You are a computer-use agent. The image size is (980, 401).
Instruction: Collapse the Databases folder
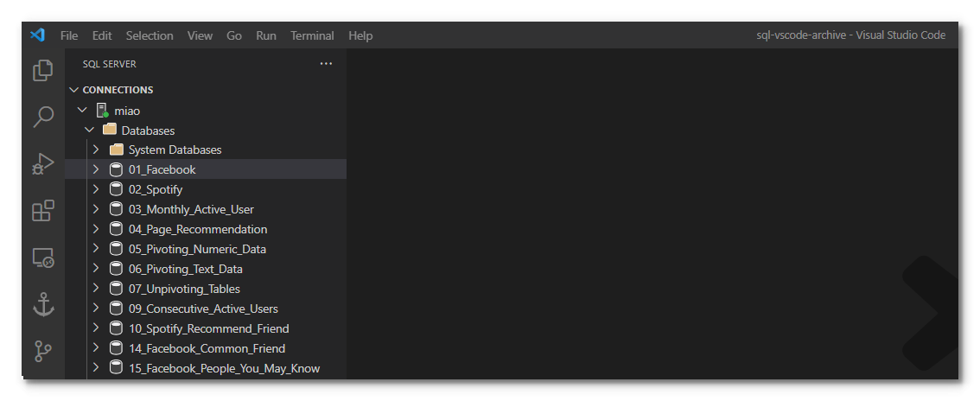(89, 130)
